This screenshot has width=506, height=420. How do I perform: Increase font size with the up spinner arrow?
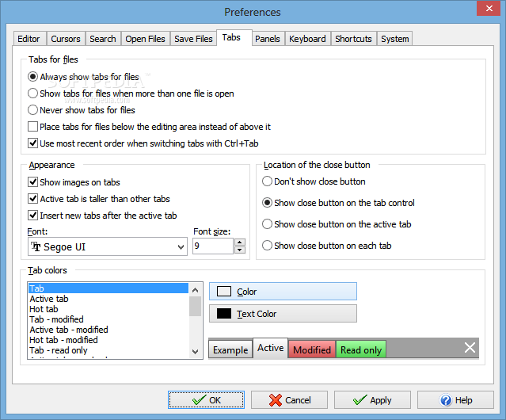pos(239,242)
